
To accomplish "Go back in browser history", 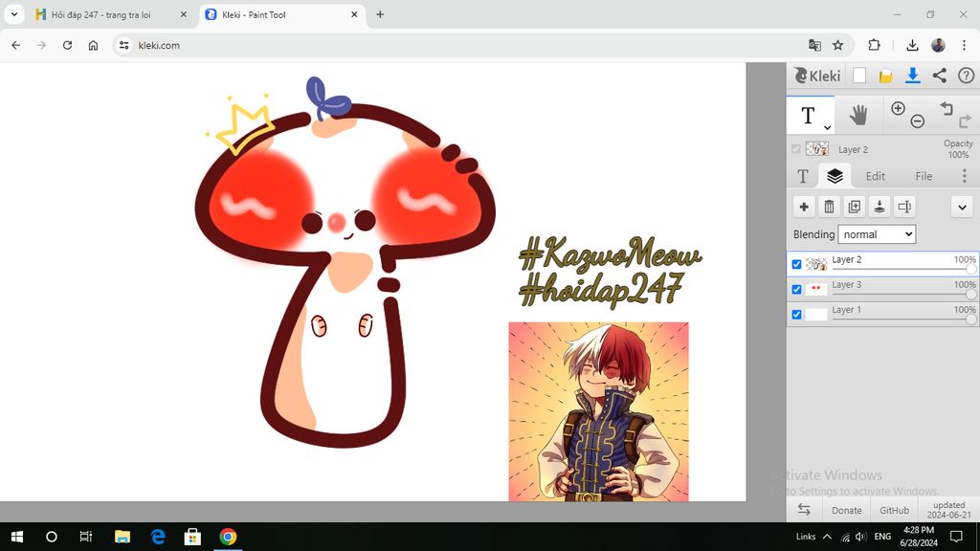I will pyautogui.click(x=15, y=45).
